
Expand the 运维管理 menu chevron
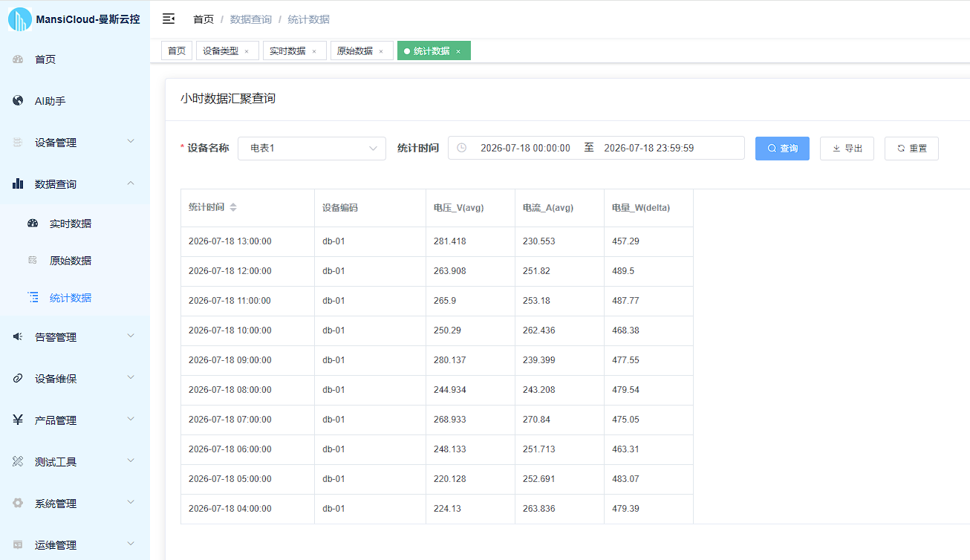(131, 544)
